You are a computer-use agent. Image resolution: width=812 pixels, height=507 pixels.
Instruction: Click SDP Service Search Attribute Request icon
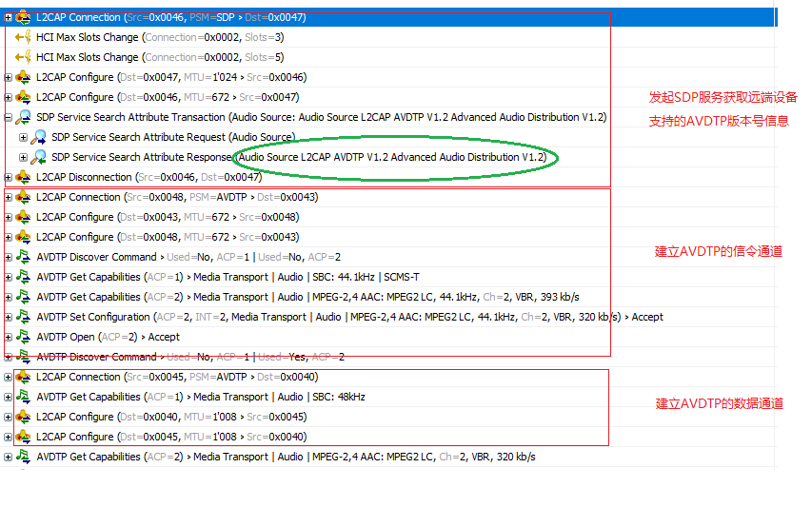tap(38, 137)
